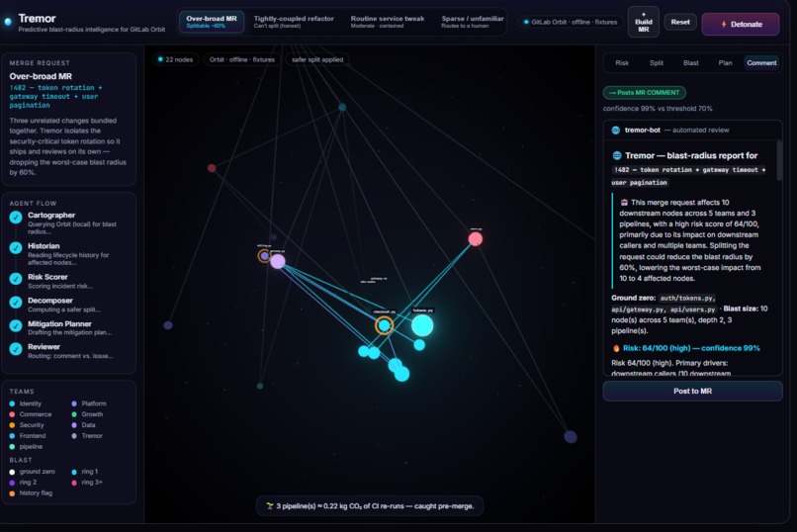
Task: Click the Growth team legend entry
Action: [x=87, y=414]
